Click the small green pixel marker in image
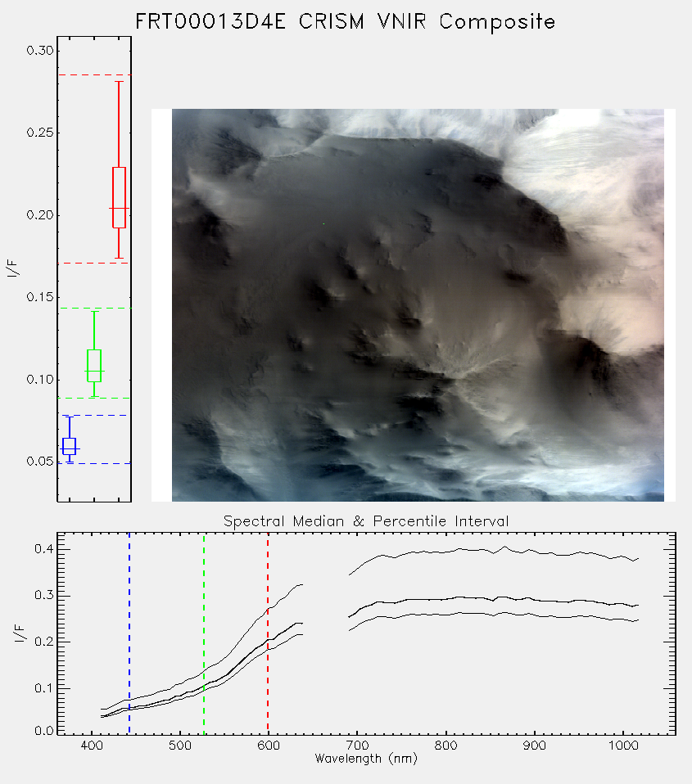Image resolution: width=692 pixels, height=784 pixels. 323,223
